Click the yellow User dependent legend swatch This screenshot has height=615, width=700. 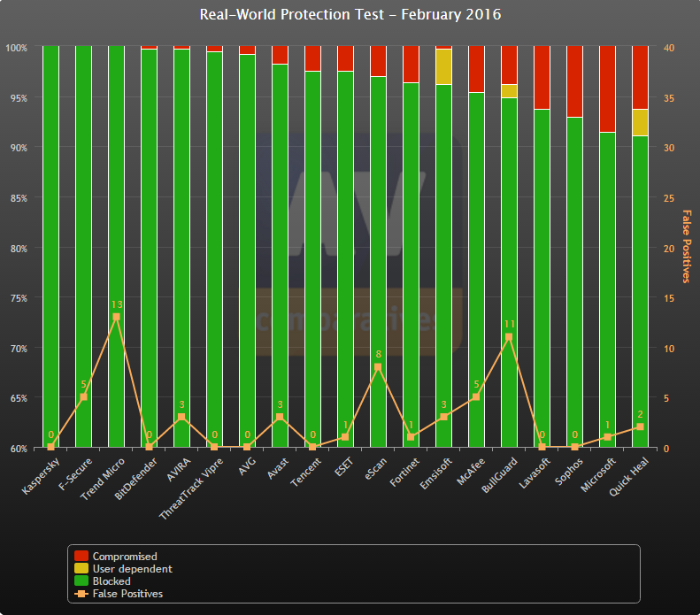click(x=81, y=569)
